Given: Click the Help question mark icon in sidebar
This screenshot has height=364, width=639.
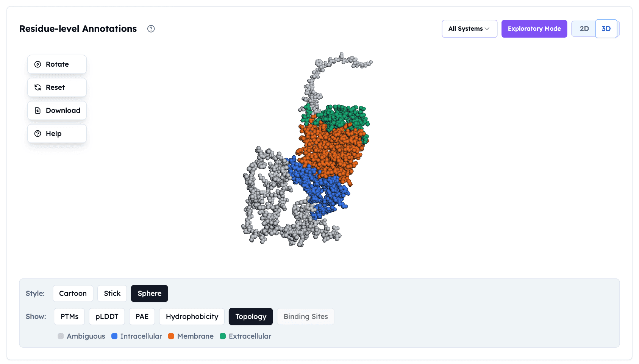Looking at the screenshot, I should [37, 133].
